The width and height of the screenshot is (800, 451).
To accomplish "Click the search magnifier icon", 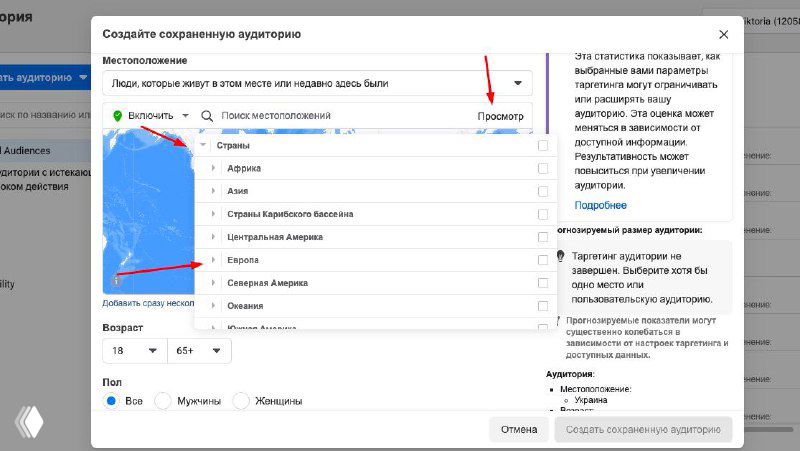I will pyautogui.click(x=207, y=116).
